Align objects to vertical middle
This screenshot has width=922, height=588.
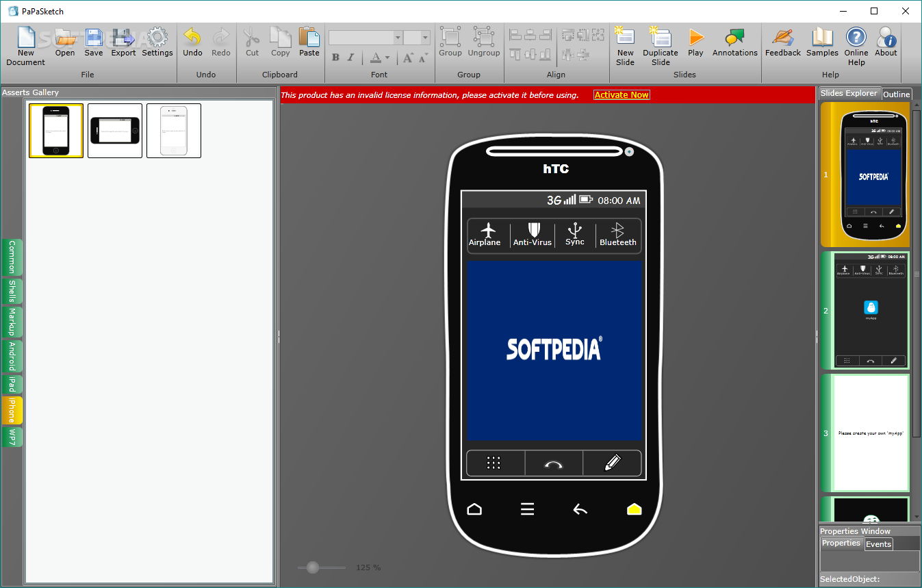tap(530, 54)
